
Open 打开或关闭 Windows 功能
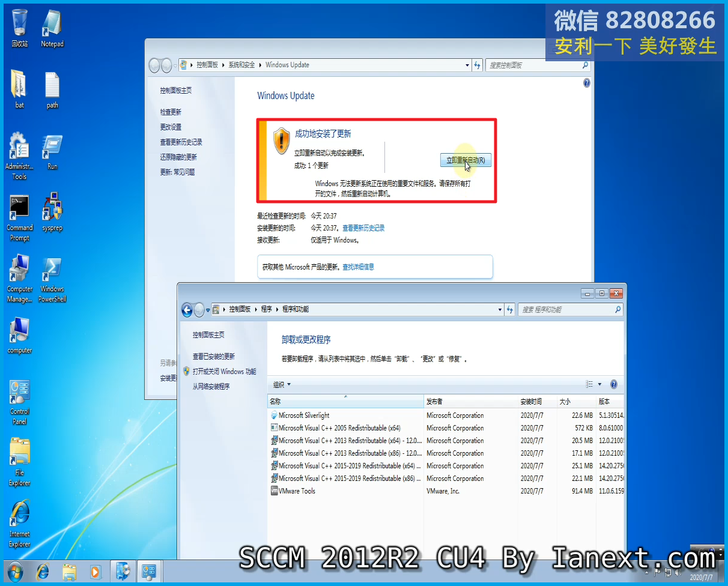(x=224, y=372)
